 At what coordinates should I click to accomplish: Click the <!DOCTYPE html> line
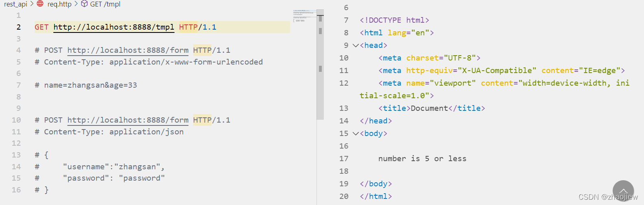coord(394,20)
